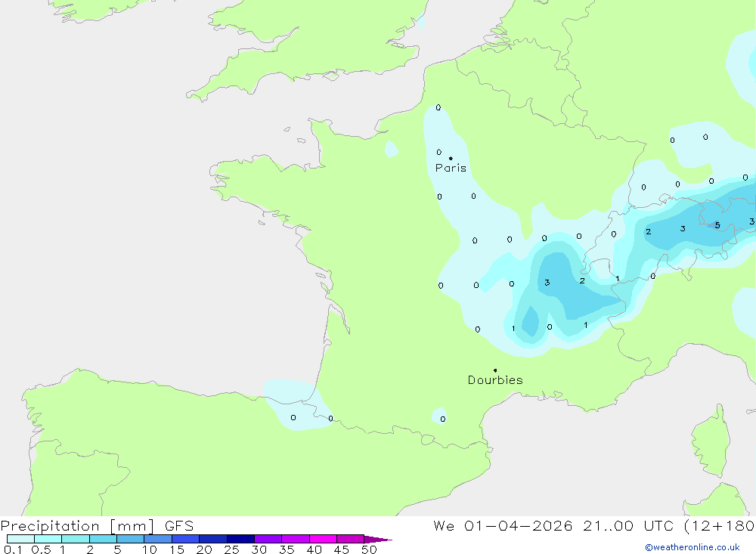Pick legend swatch between 10 and 15

click(158, 539)
